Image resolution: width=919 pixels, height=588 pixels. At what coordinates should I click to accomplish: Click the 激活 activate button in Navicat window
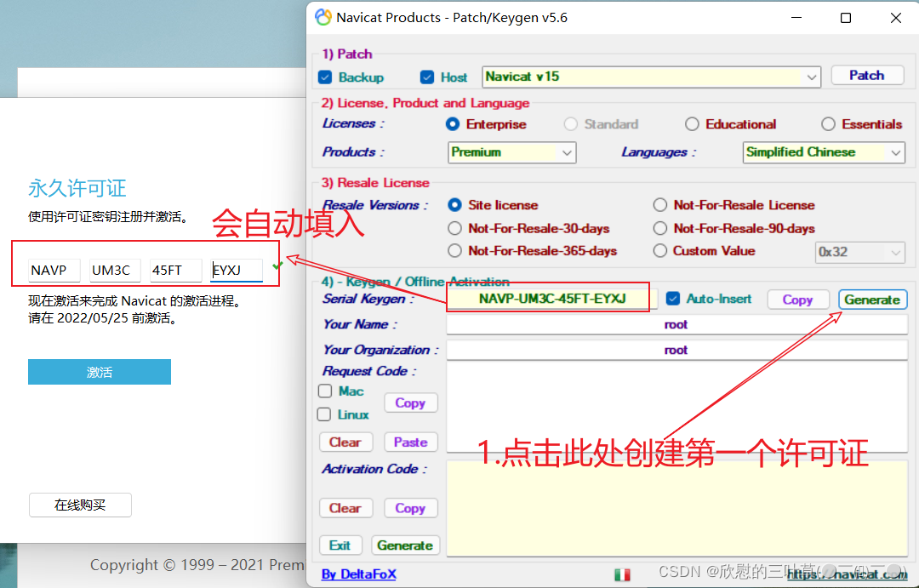(100, 372)
